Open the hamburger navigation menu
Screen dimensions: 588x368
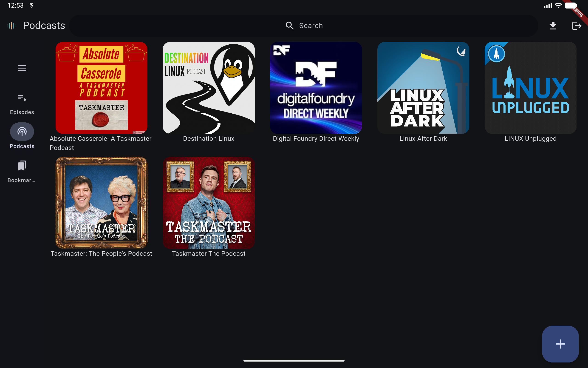(22, 68)
